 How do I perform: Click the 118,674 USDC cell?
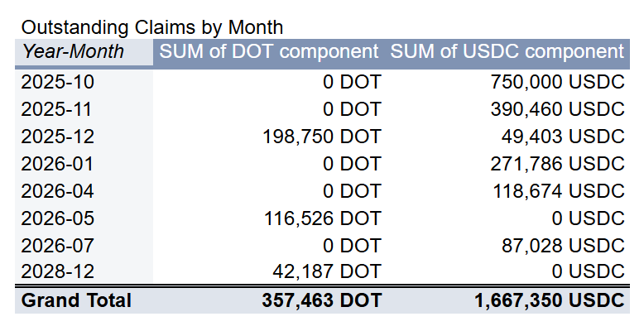[555, 191]
